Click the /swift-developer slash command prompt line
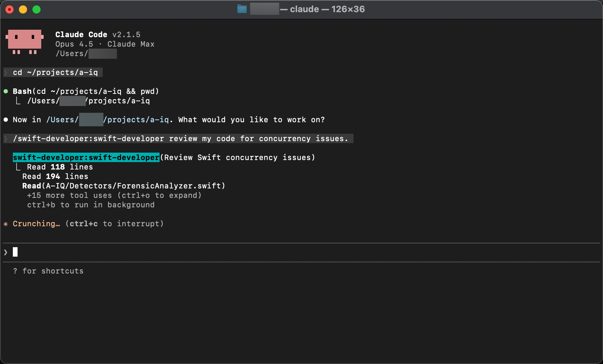The width and height of the screenshot is (603, 364). [x=178, y=139]
